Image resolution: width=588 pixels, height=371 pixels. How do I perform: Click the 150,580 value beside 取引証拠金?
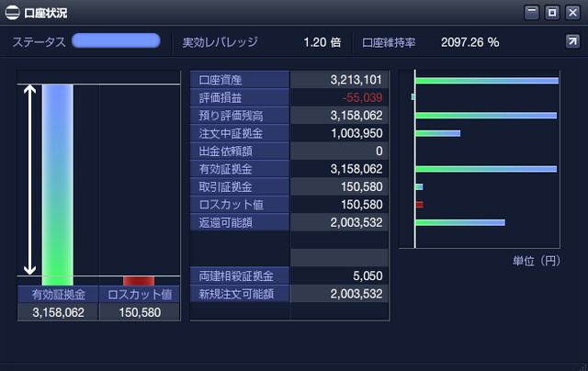pyautogui.click(x=361, y=186)
